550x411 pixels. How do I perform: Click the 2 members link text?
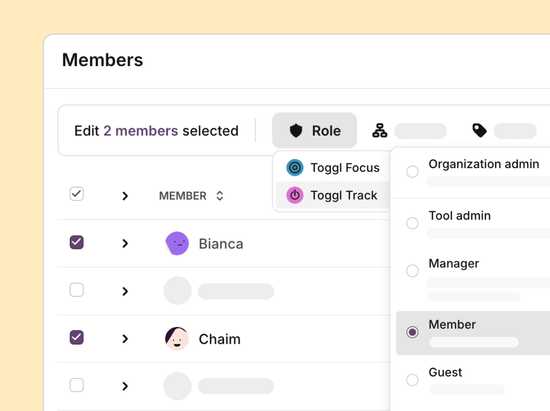(x=141, y=131)
